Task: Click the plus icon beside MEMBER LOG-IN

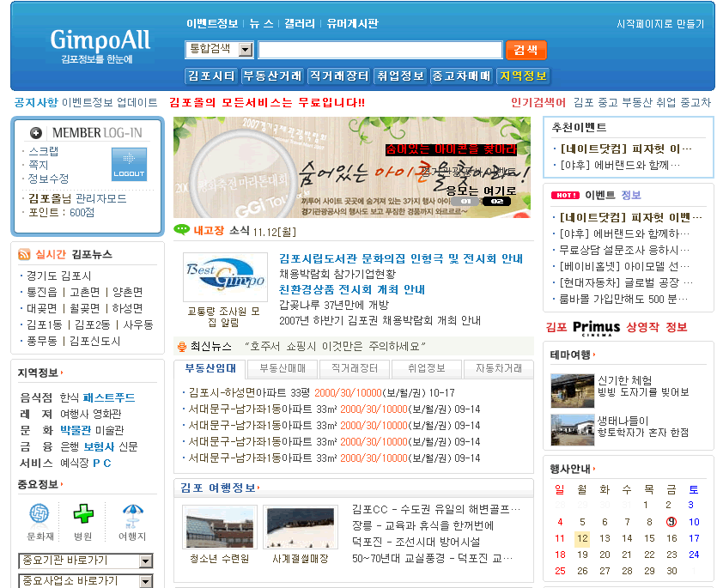Action: pos(36,133)
